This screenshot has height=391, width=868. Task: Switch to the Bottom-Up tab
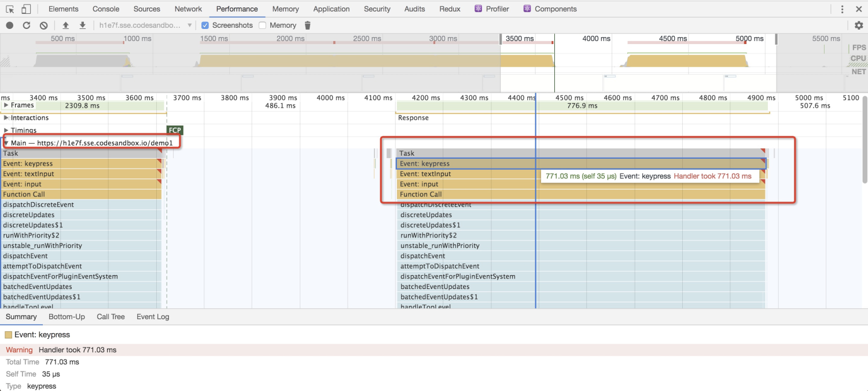(x=67, y=317)
